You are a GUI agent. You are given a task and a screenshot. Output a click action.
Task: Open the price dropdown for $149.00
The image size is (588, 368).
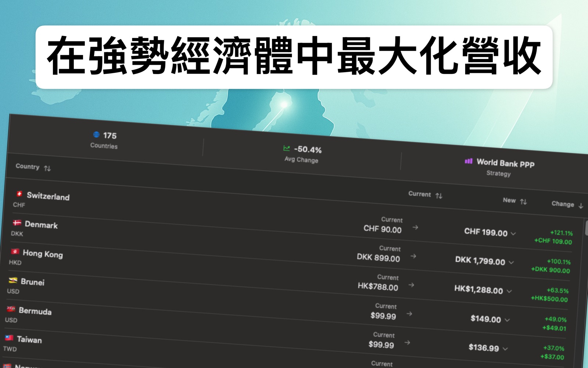point(507,320)
